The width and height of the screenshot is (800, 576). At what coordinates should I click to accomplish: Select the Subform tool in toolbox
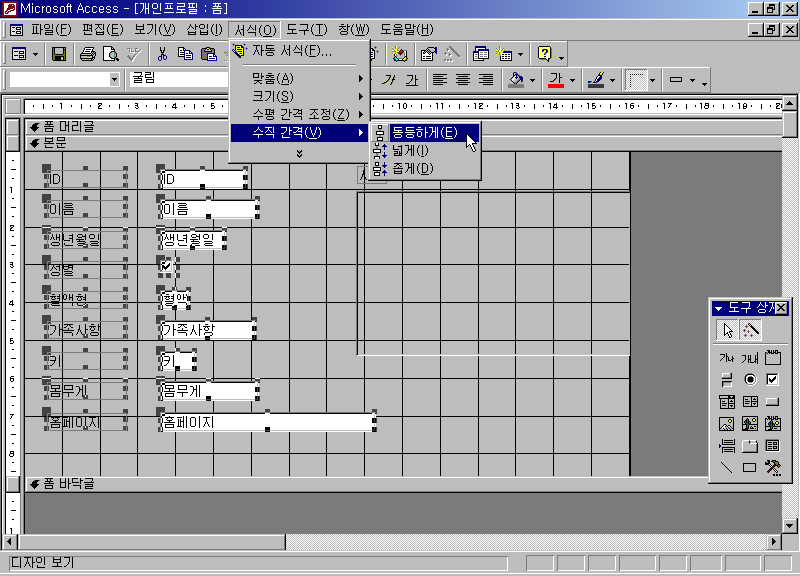(x=772, y=446)
